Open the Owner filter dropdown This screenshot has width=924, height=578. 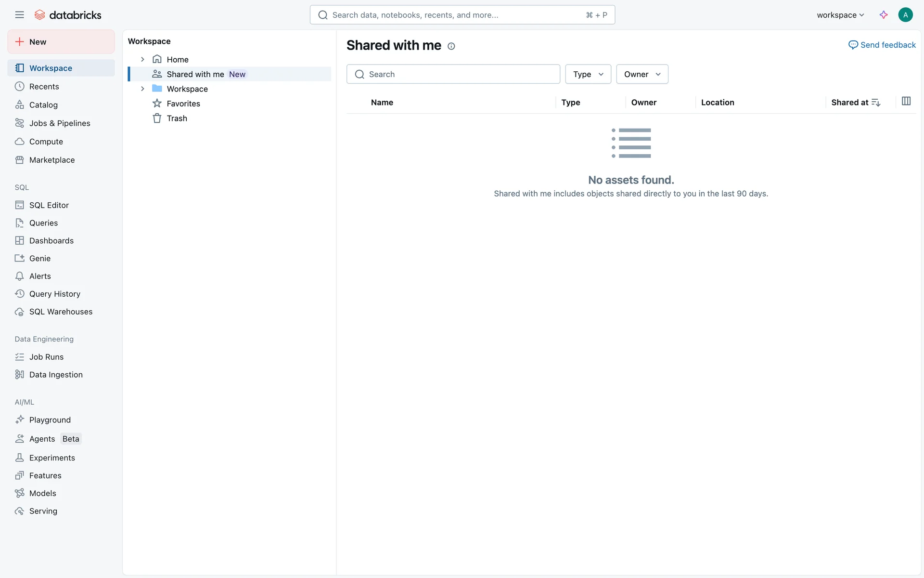(642, 74)
